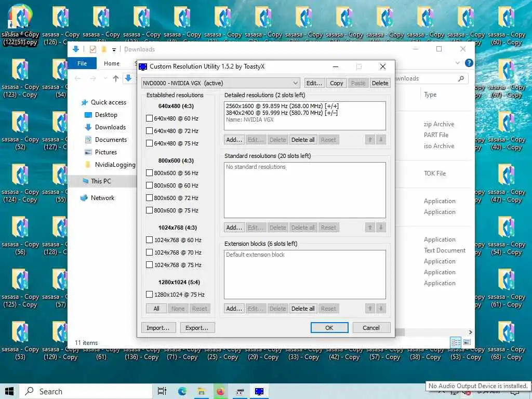Click the Default extension block list area
This screenshot has height=399, width=532.
(x=304, y=274)
